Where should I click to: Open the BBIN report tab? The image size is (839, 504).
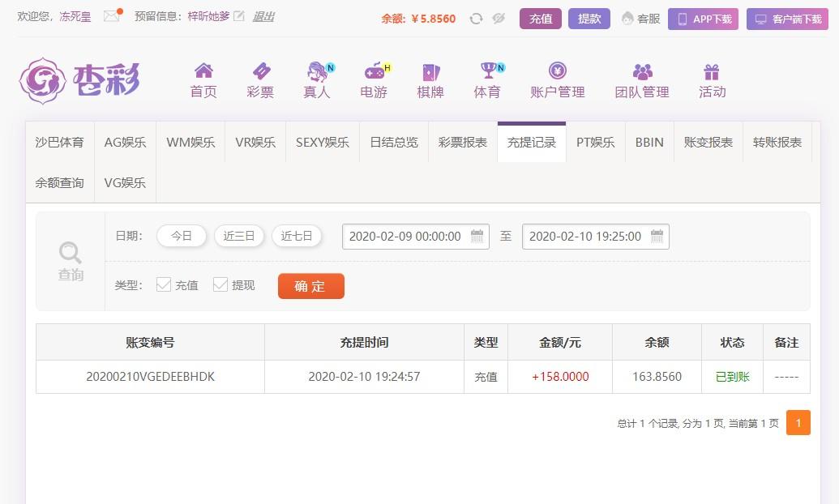tap(649, 141)
